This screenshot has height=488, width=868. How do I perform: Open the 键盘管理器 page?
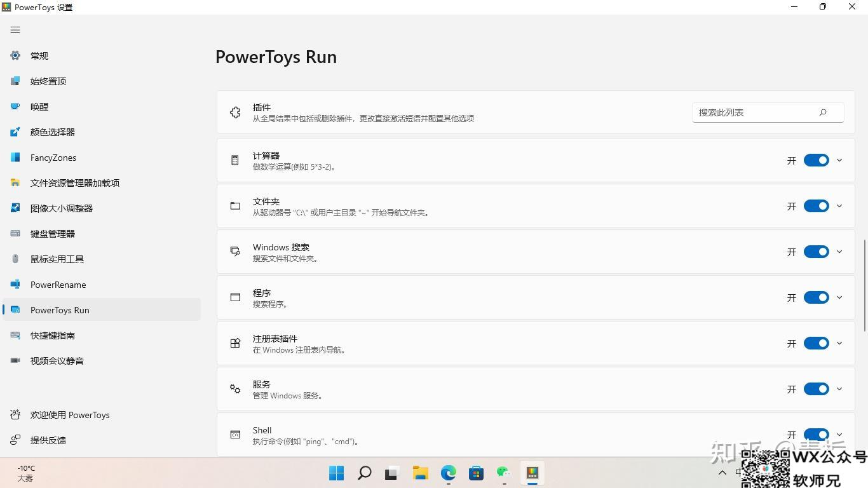[x=102, y=234]
